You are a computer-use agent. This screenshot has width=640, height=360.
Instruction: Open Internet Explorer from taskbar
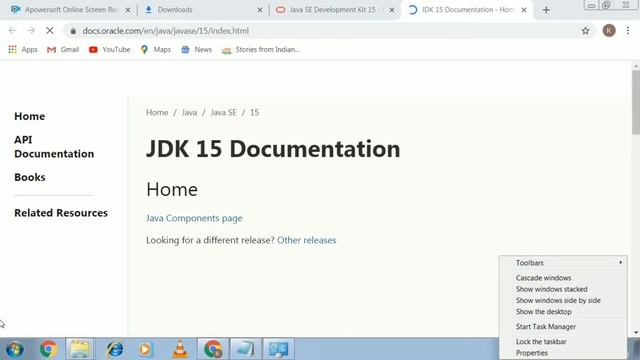click(x=115, y=349)
